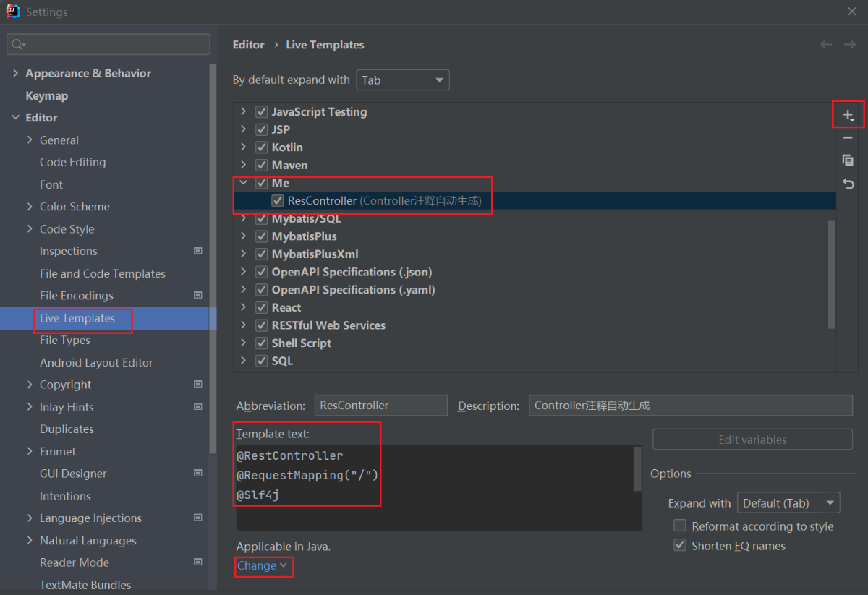
Task: Uncheck the ResController template checkbox
Action: (278, 201)
